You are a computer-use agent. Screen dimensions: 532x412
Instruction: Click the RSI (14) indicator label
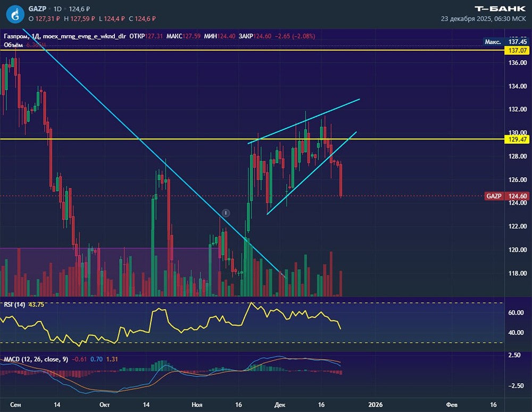click(x=14, y=304)
